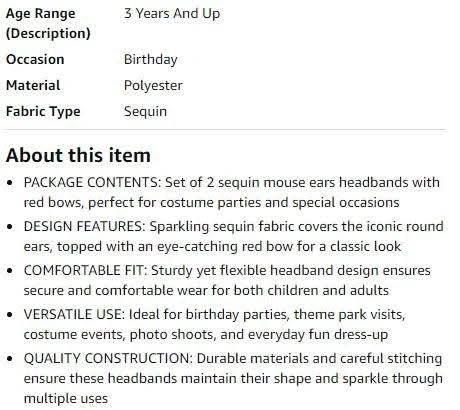
Task: Click the Material label
Action: click(33, 85)
